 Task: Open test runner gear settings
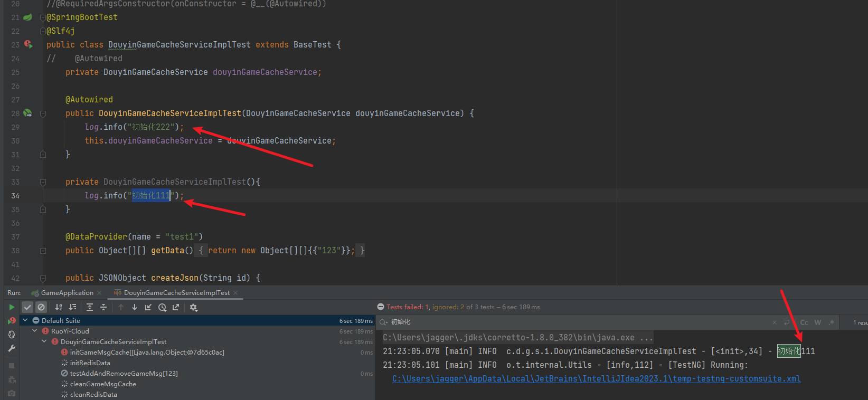click(x=193, y=307)
